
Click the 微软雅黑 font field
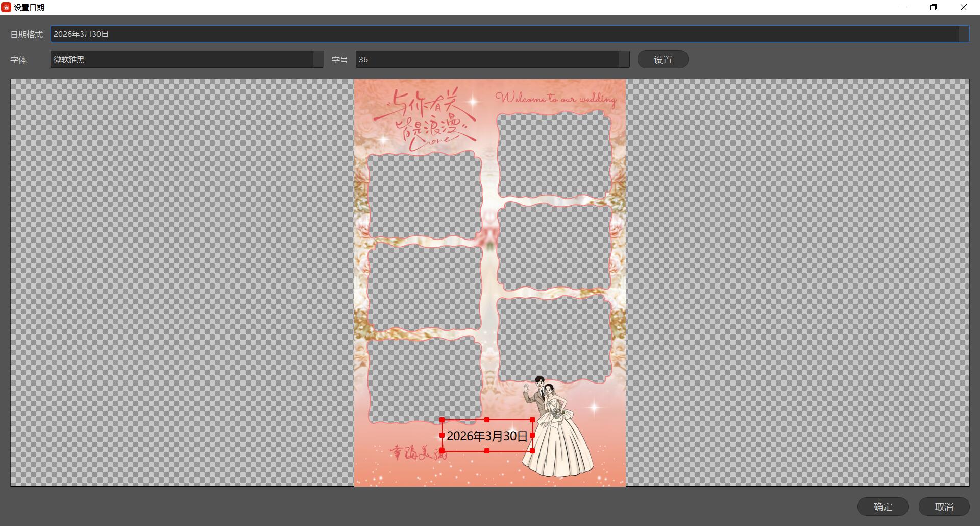181,59
